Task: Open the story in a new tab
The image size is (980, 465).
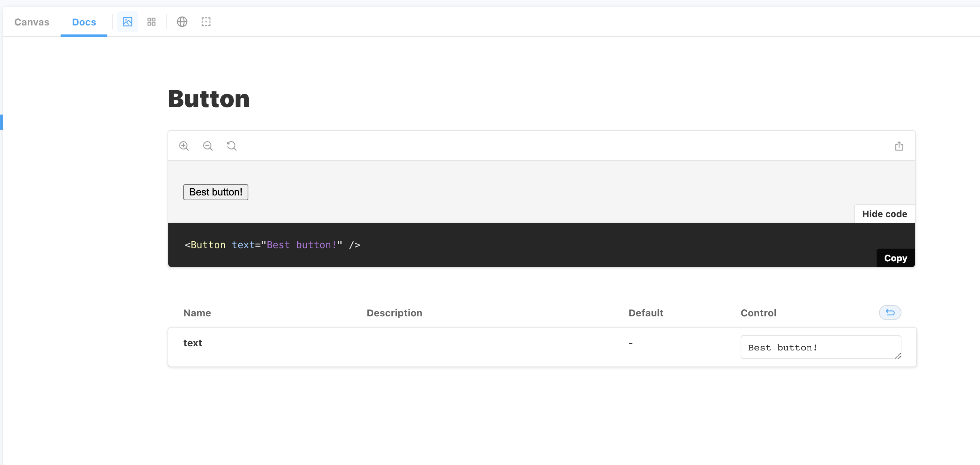Action: click(899, 146)
